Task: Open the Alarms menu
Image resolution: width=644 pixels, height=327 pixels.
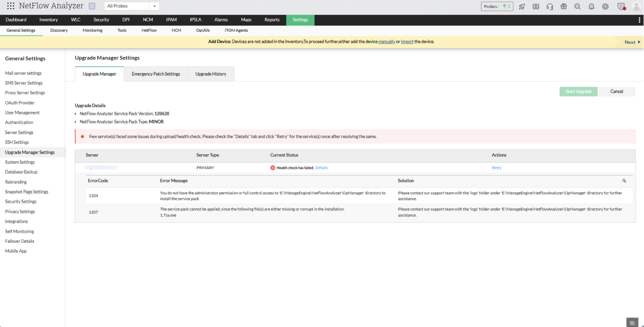Action: click(221, 20)
